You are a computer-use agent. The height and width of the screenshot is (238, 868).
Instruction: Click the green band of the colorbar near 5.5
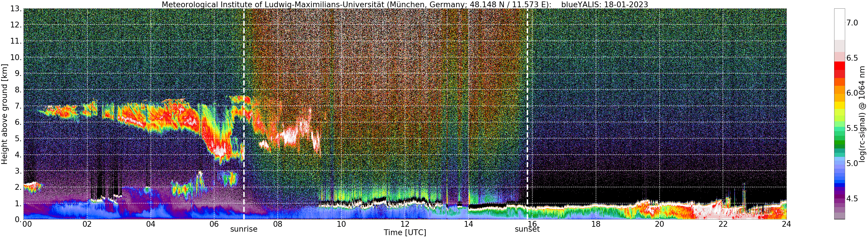coord(839,129)
